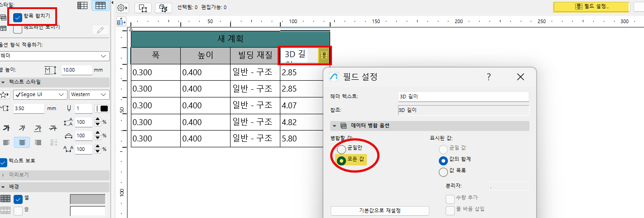This screenshot has height=218, width=644.
Task: Select the 폭 header cell
Action: click(156, 56)
